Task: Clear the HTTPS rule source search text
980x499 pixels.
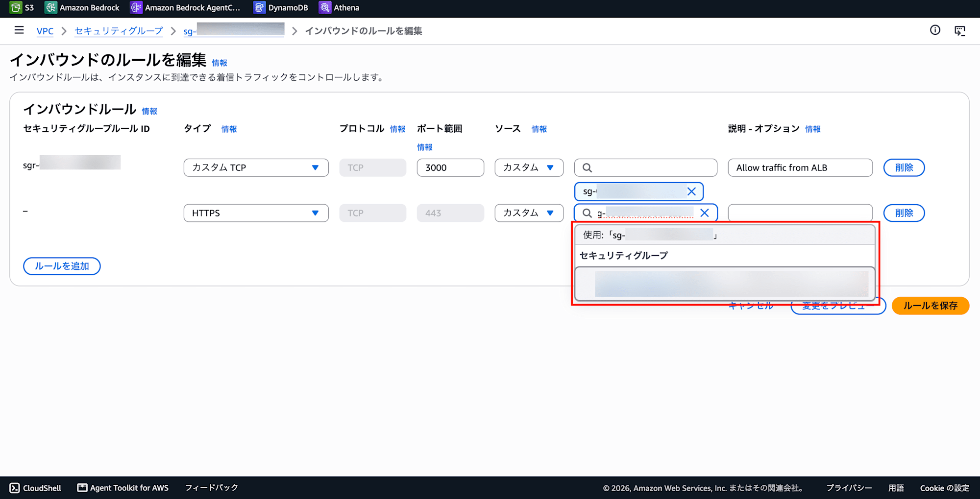Action: [705, 213]
